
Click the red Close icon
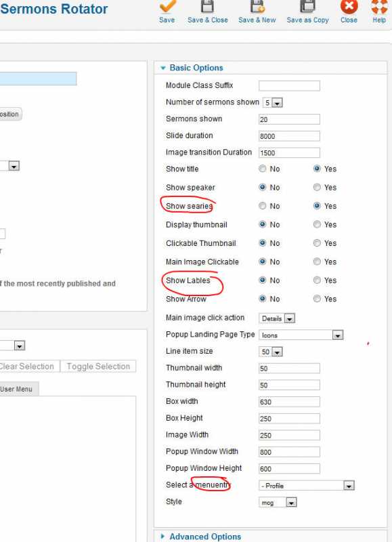click(x=349, y=6)
